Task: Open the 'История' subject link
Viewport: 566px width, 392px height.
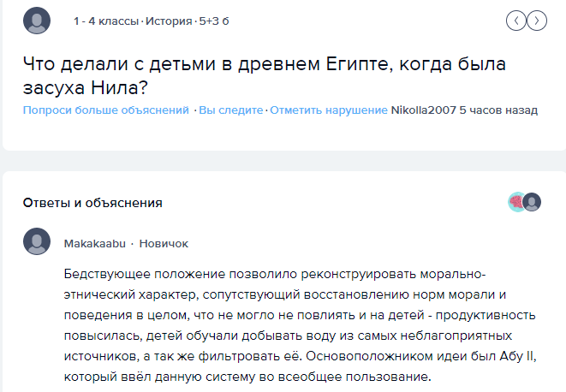Action: pyautogui.click(x=169, y=21)
